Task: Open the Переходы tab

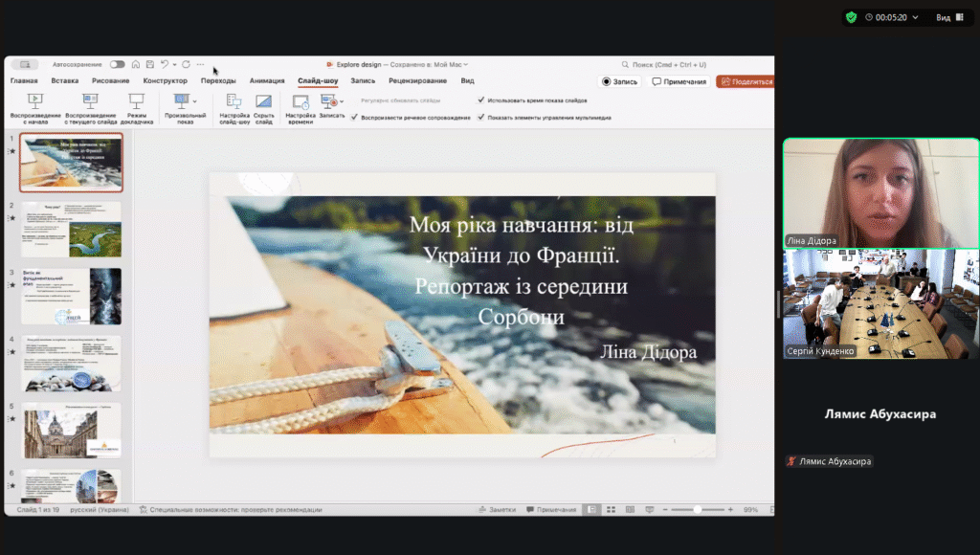Action: pos(218,80)
